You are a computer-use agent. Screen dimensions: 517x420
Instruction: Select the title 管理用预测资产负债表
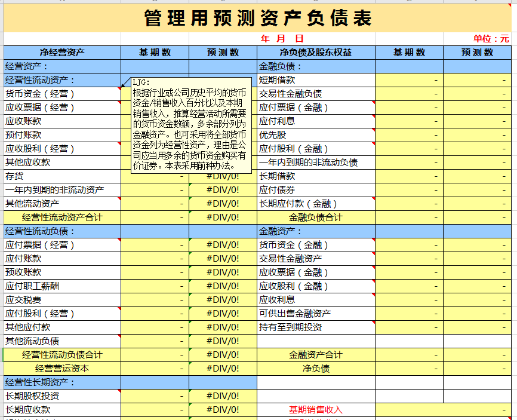[x=258, y=17]
